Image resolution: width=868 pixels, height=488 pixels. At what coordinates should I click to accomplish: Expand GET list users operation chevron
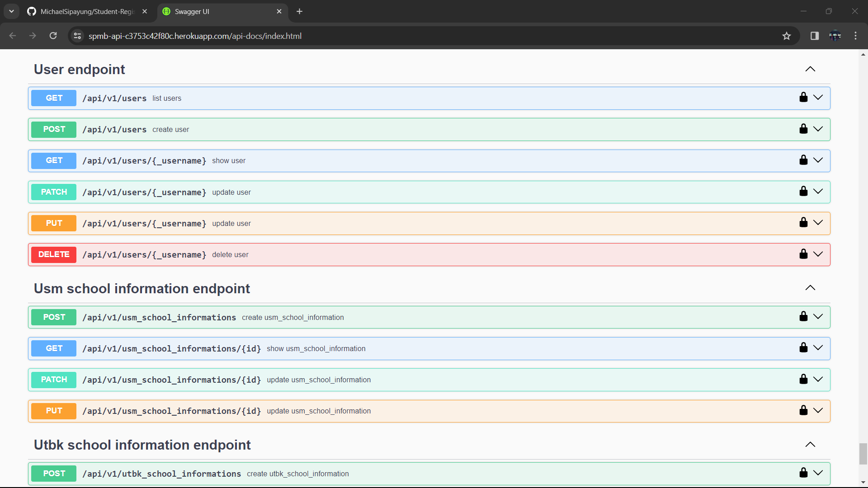tap(818, 97)
